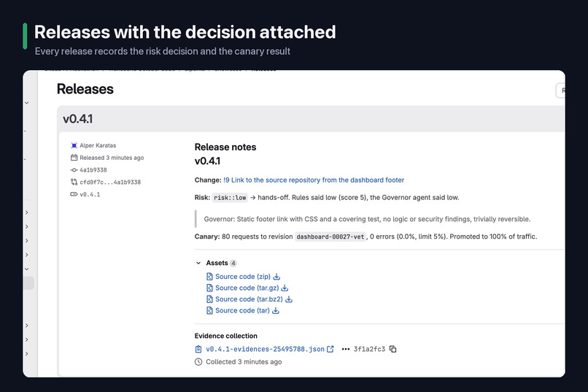Image resolution: width=588 pixels, height=392 pixels.
Task: Click the Releases page heading
Action: [x=85, y=89]
